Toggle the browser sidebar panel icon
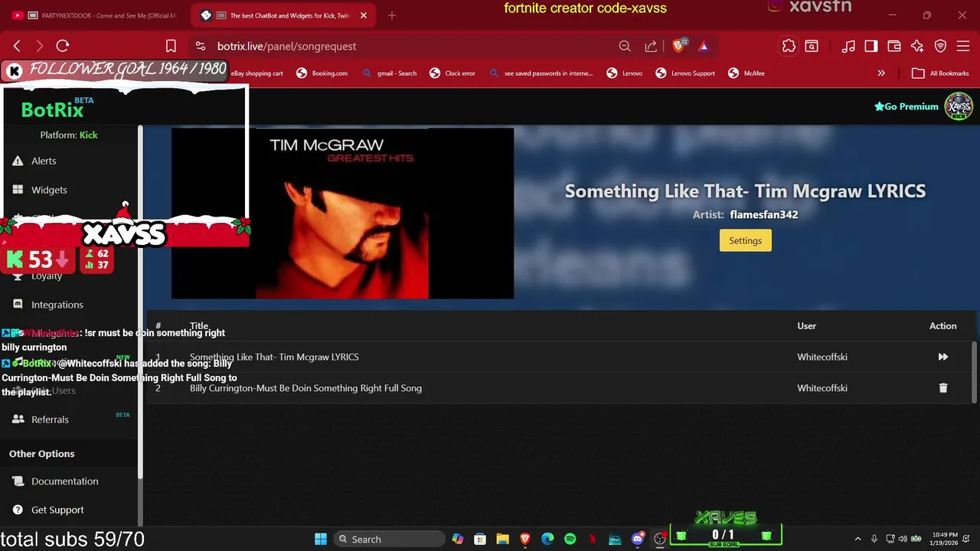The height and width of the screenshot is (551, 980). [871, 46]
